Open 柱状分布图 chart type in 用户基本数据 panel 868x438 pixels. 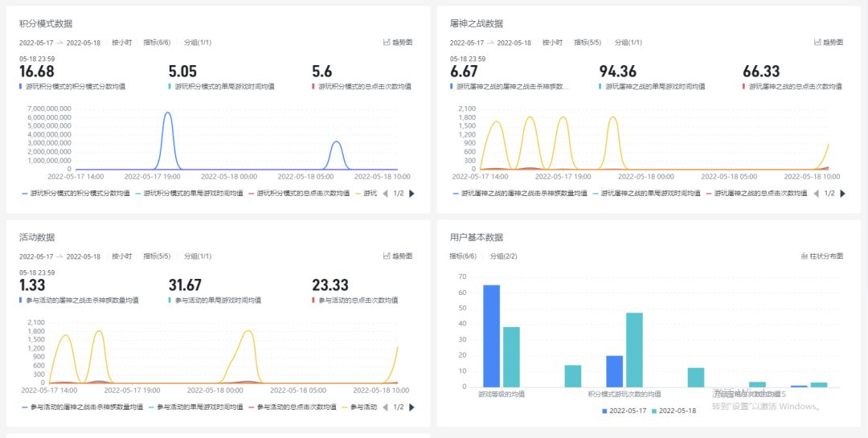point(822,256)
